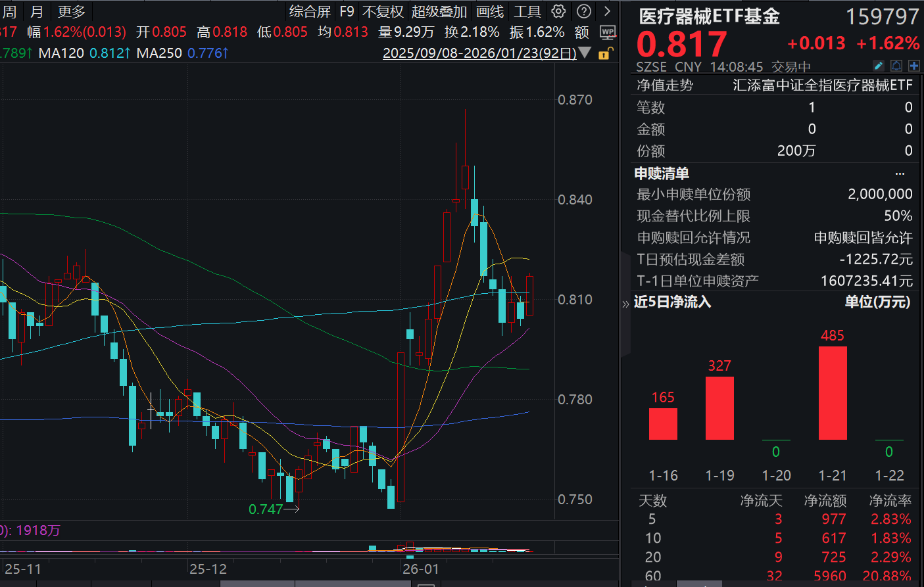Screen dimensions: 924x587
Task: Click the horizontal scrollbar at bottom
Action: click(329, 583)
